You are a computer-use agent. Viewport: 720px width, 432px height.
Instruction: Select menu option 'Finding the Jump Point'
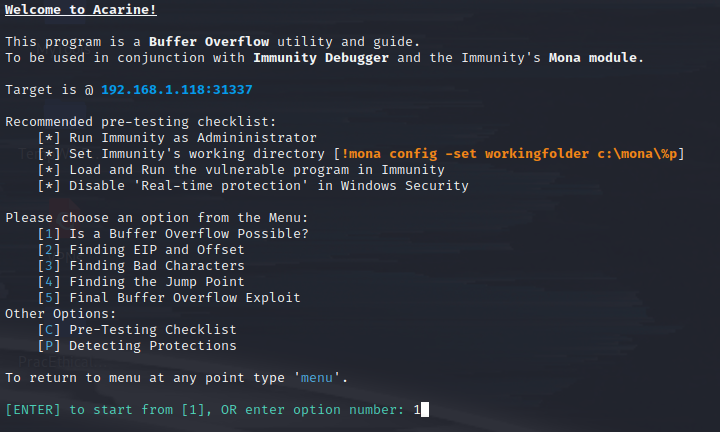(x=157, y=282)
